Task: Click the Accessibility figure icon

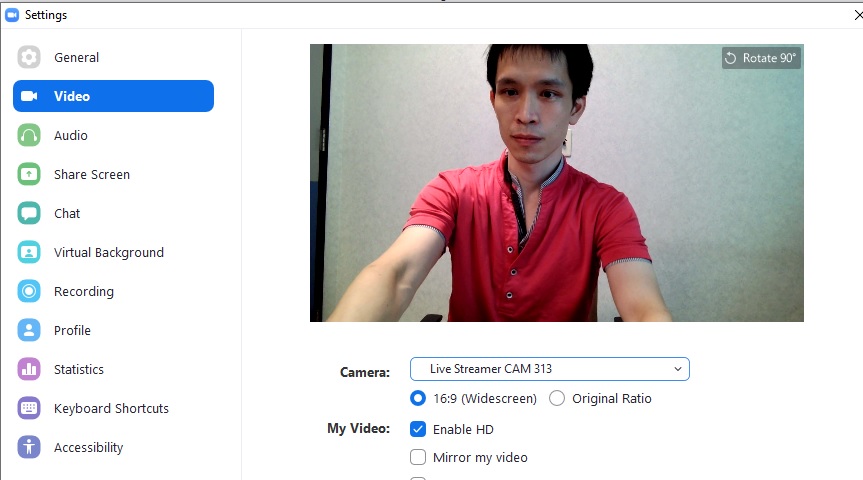Action: click(x=29, y=448)
